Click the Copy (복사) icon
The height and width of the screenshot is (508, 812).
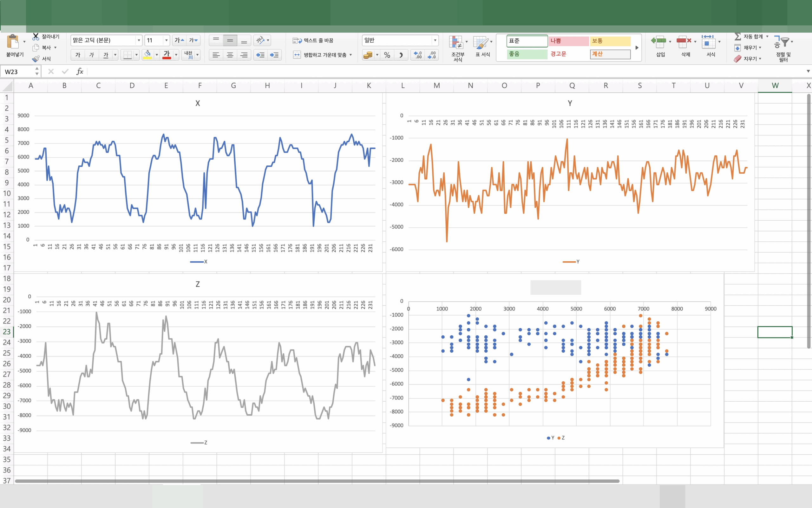[x=36, y=47]
